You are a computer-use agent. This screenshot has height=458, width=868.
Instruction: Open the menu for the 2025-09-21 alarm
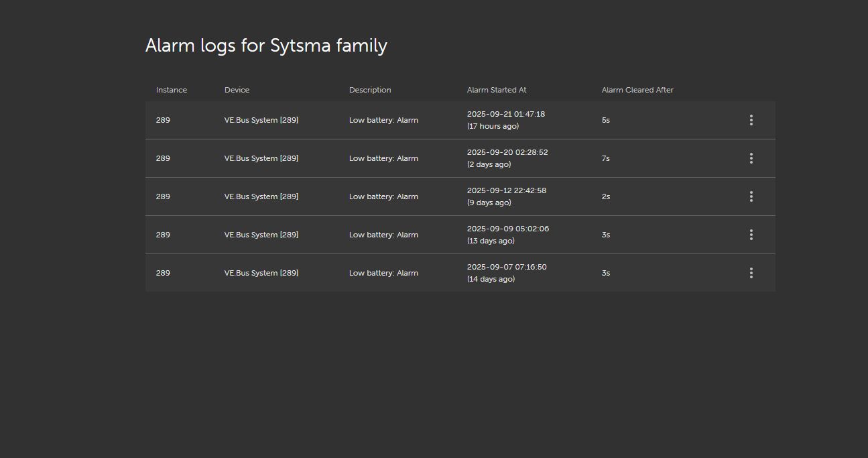tap(751, 120)
